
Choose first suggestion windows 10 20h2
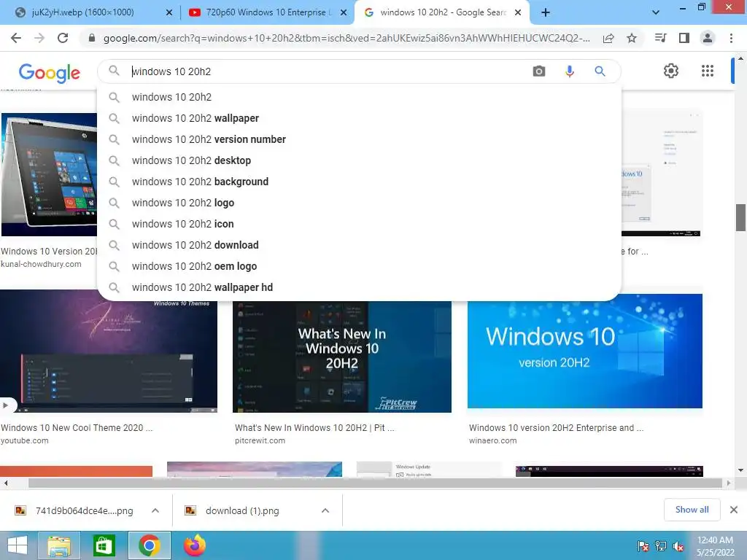359,97
